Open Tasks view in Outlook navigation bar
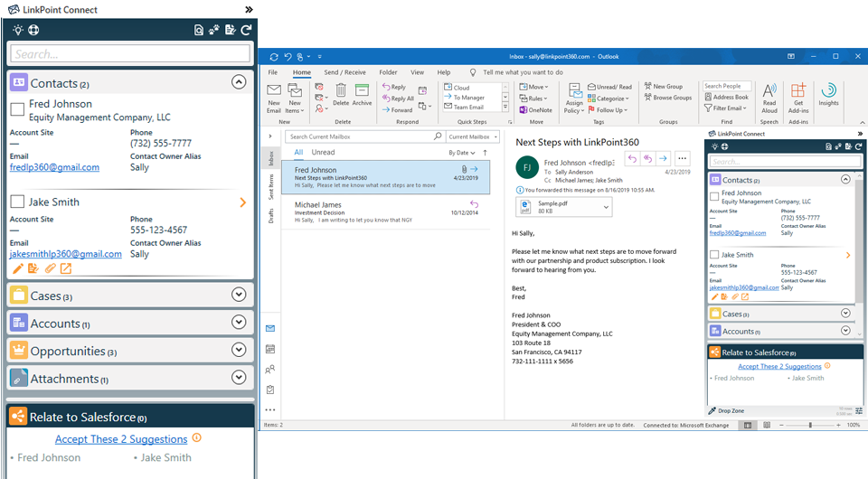 pos(270,390)
